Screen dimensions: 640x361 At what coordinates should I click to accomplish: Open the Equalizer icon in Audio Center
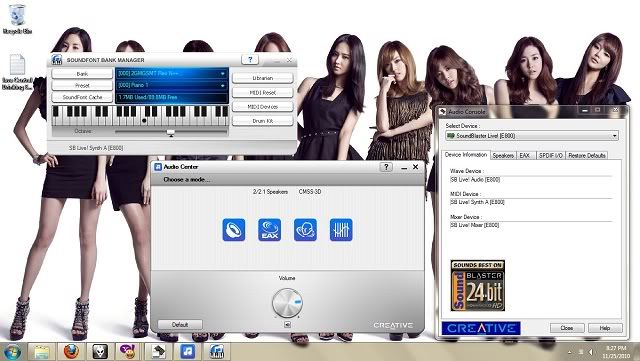[341, 230]
